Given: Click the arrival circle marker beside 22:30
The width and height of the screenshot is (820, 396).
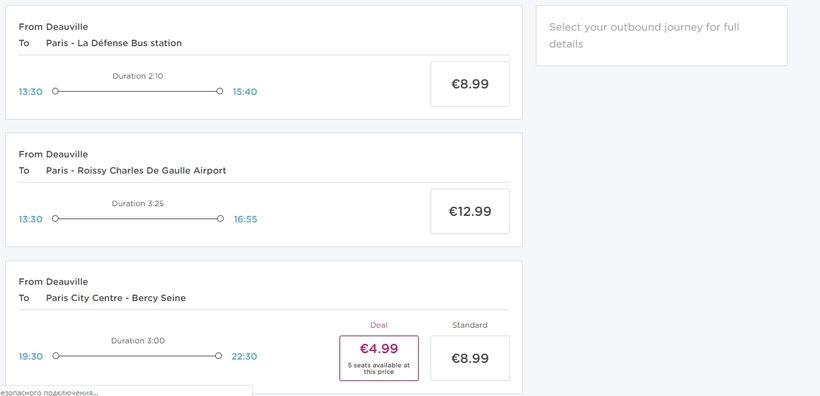Looking at the screenshot, I should [219, 356].
